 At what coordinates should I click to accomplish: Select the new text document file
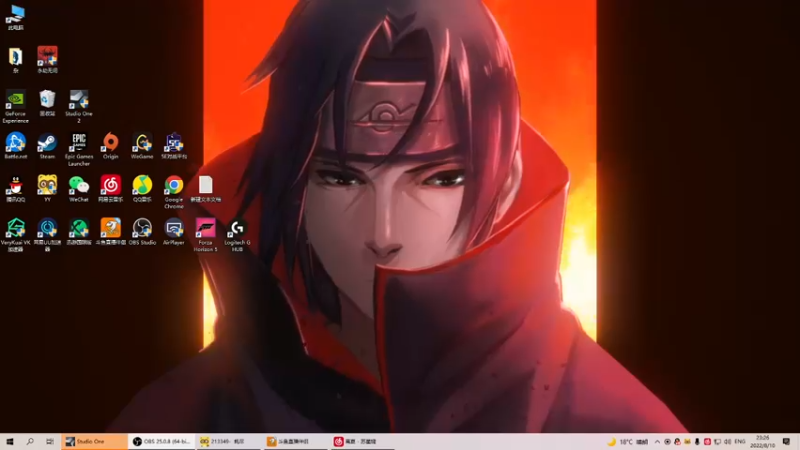206,189
